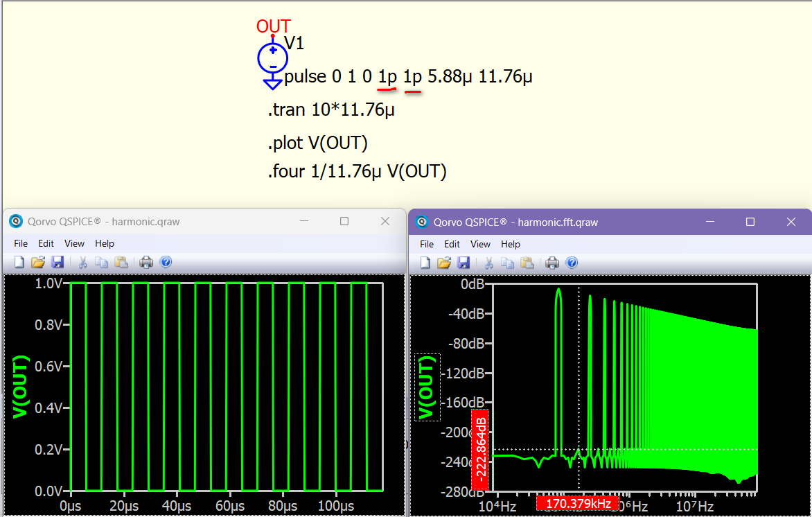Click the pulse 0 1 0 1p source parameters
Viewport: 812px width, 517px height.
click(x=408, y=77)
